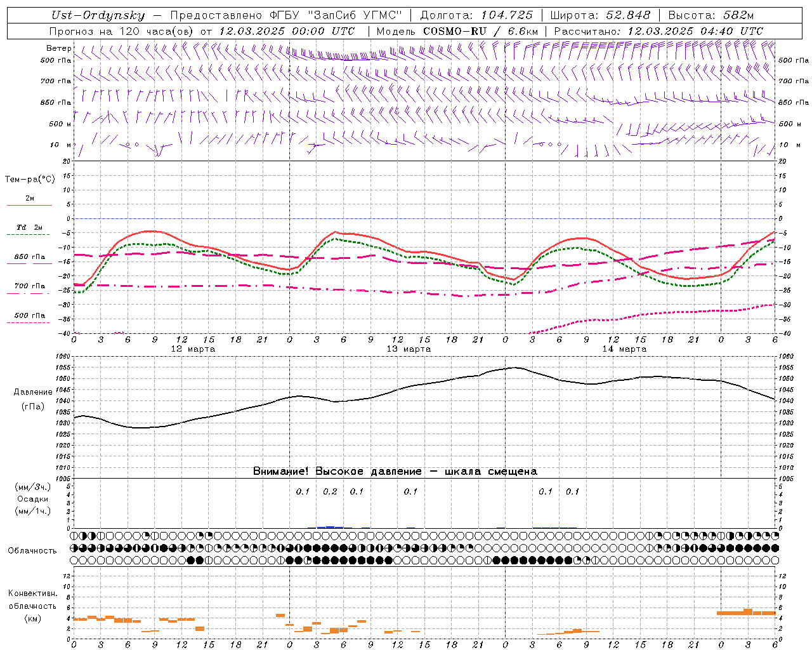Select the elevation text Высота: 582м
The image size is (812, 650).
click(x=711, y=16)
